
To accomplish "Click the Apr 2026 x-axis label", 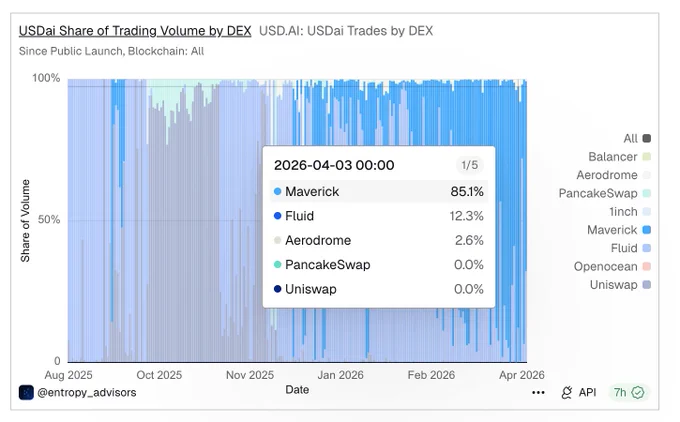I will pyautogui.click(x=522, y=375).
